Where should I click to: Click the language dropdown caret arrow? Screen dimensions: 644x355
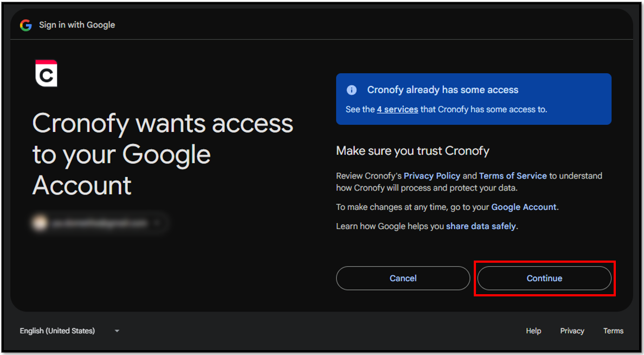tap(117, 331)
